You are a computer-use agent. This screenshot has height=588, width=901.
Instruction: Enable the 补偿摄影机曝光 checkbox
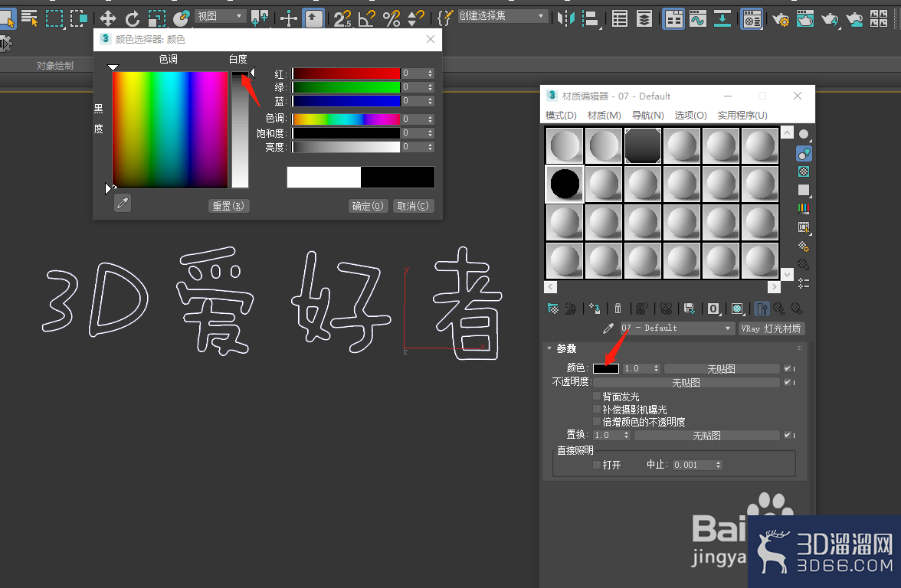coord(597,409)
